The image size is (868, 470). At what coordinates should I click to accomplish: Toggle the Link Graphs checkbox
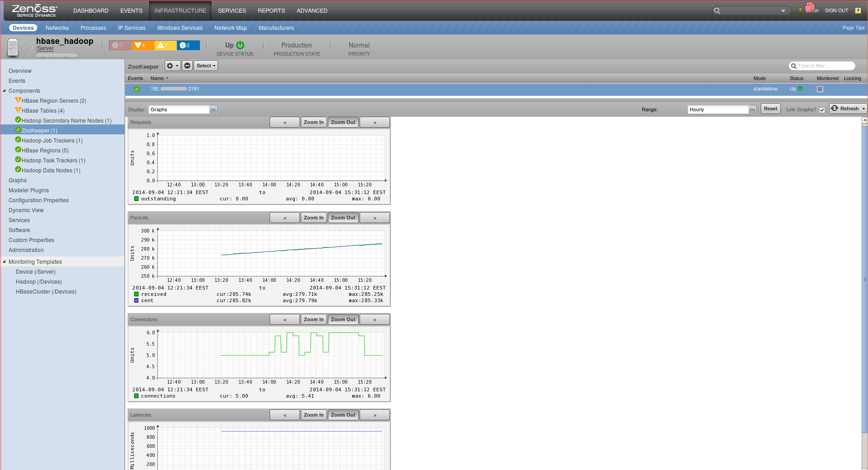(822, 110)
